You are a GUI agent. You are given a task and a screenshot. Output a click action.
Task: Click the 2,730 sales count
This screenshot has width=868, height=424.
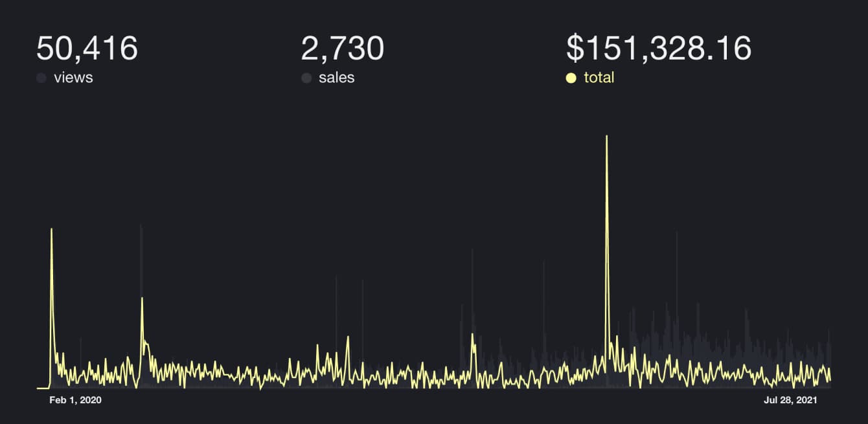pyautogui.click(x=343, y=49)
